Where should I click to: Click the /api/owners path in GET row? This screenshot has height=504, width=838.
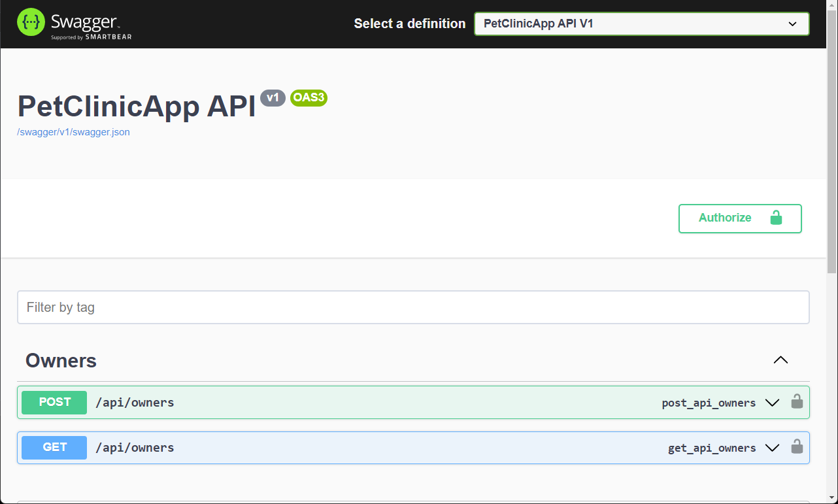(135, 448)
